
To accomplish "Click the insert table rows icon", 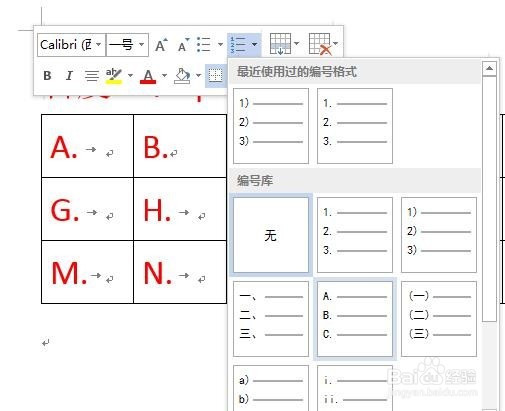I will (280, 44).
